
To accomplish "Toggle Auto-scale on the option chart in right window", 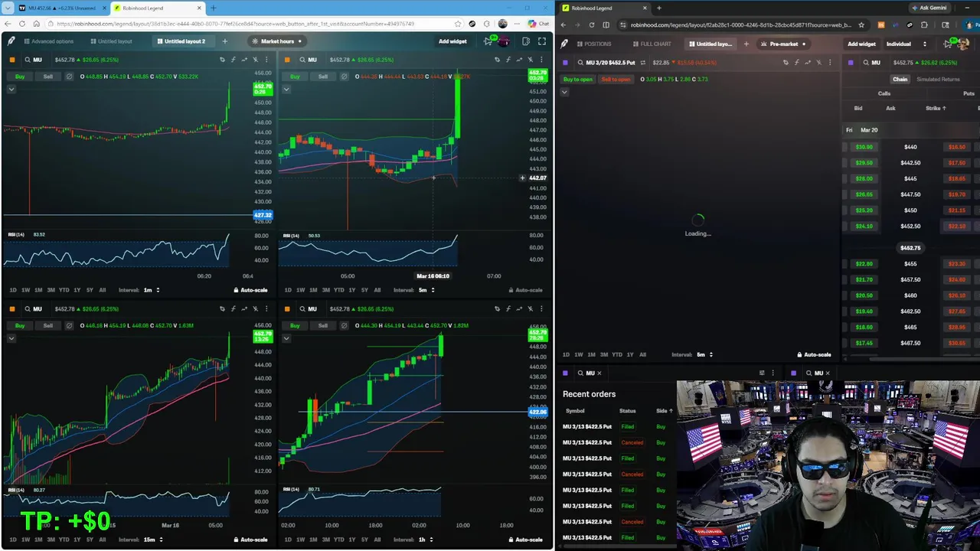I will click(x=814, y=354).
